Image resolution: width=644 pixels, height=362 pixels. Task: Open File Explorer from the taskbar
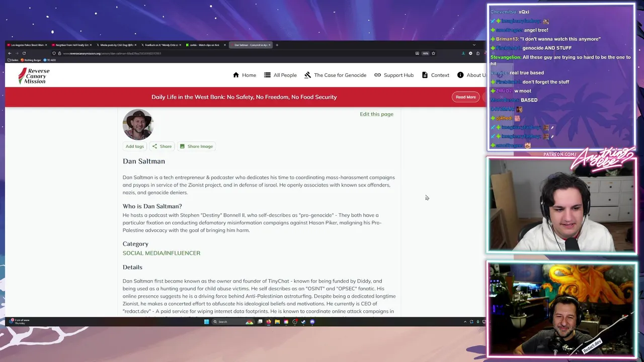277,322
